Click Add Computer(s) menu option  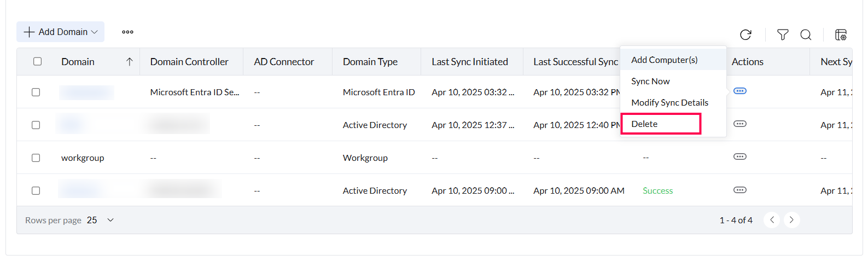[664, 60]
